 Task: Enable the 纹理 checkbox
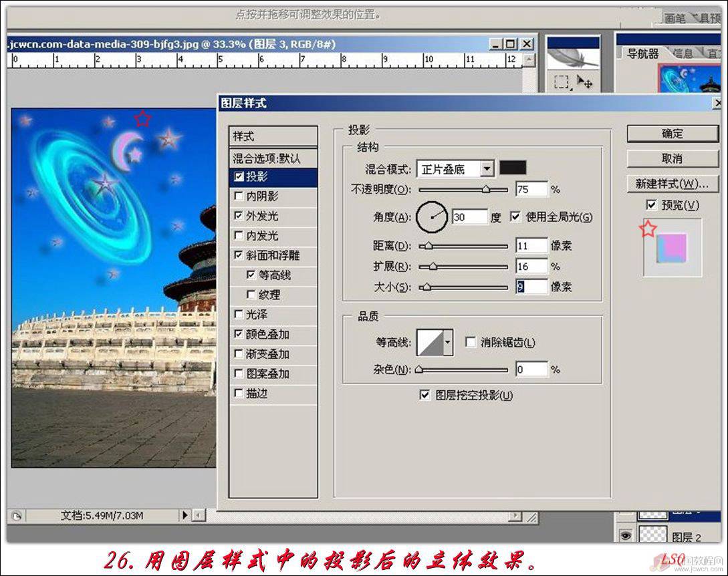click(251, 294)
